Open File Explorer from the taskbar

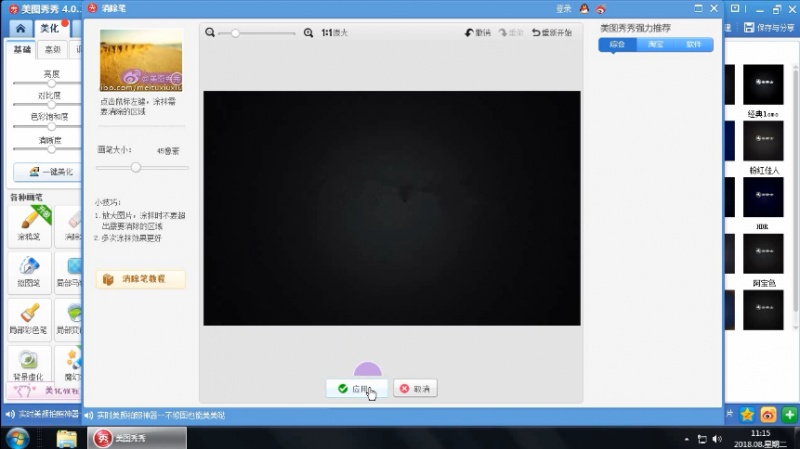coord(66,438)
